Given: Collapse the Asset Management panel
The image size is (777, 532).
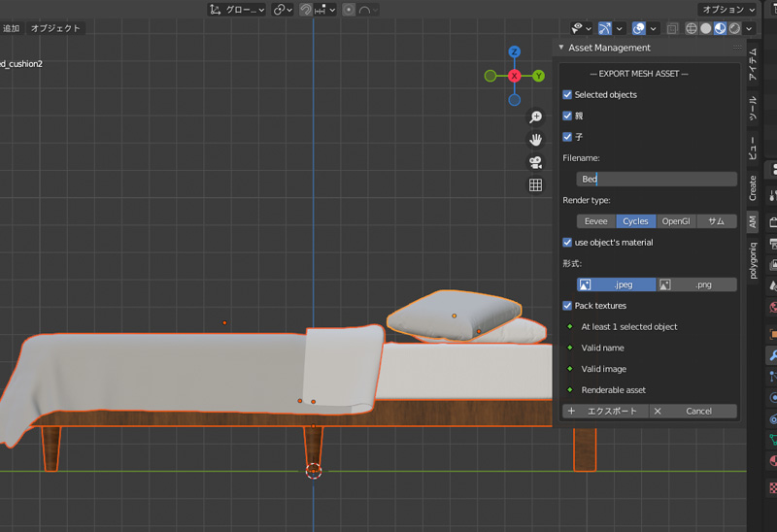Looking at the screenshot, I should pos(561,48).
